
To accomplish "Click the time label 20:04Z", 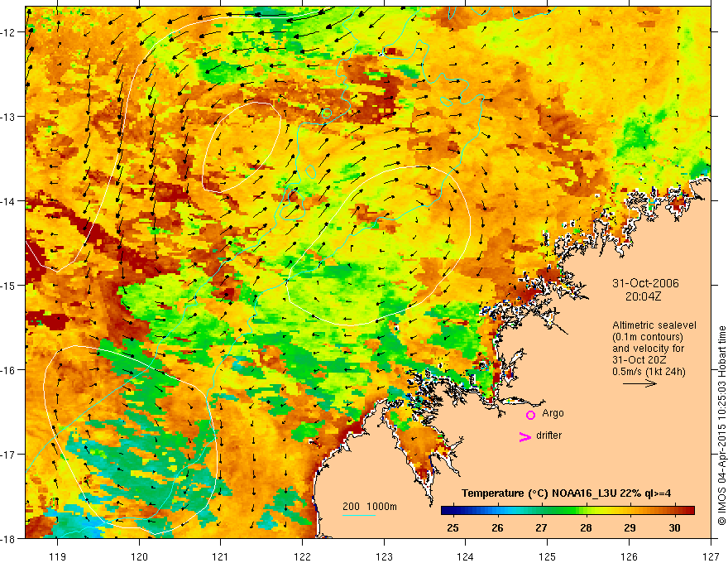I will point(643,296).
